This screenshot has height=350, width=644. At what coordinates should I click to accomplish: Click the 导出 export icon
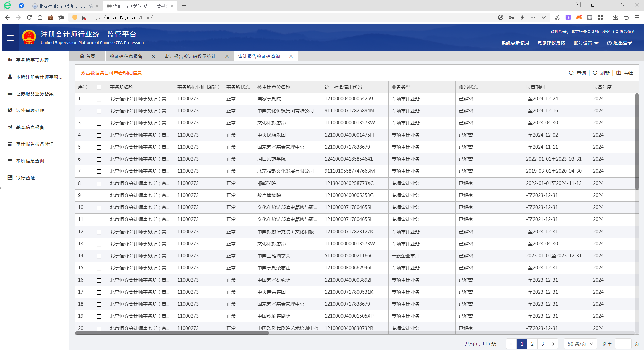(x=619, y=73)
